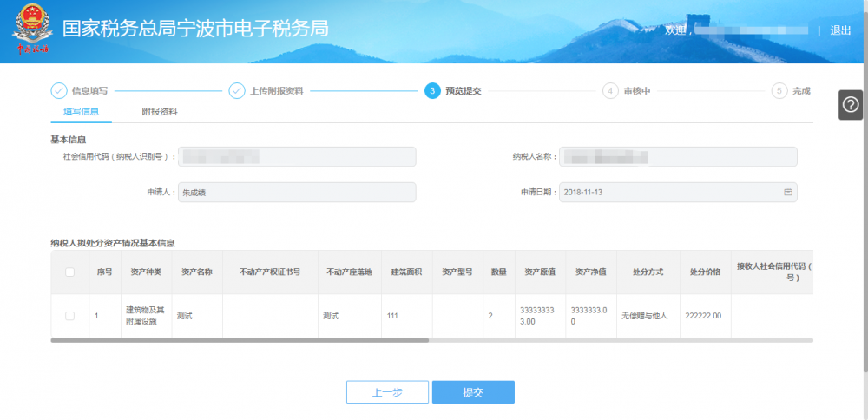Click the table horizontal scrollbar

coord(240,340)
